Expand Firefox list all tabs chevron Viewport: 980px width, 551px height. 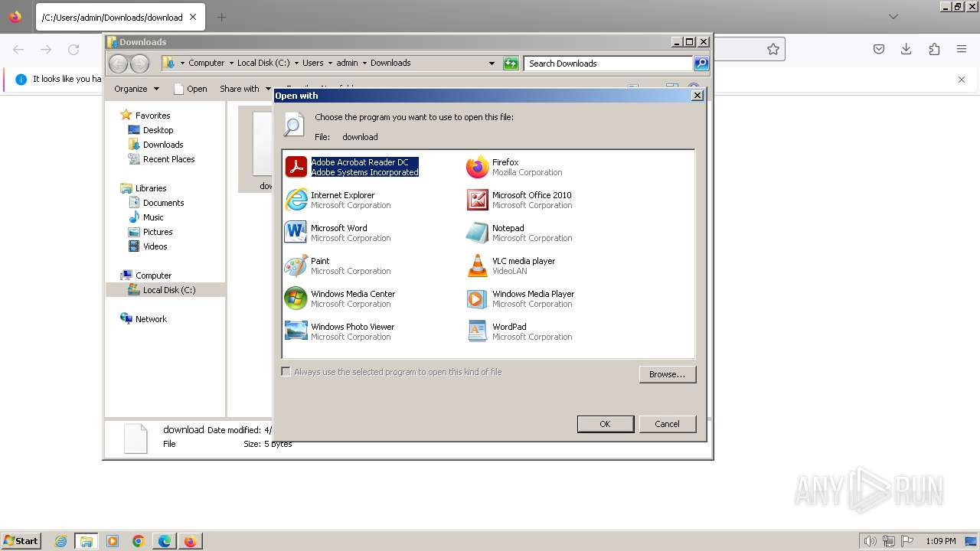click(x=893, y=16)
